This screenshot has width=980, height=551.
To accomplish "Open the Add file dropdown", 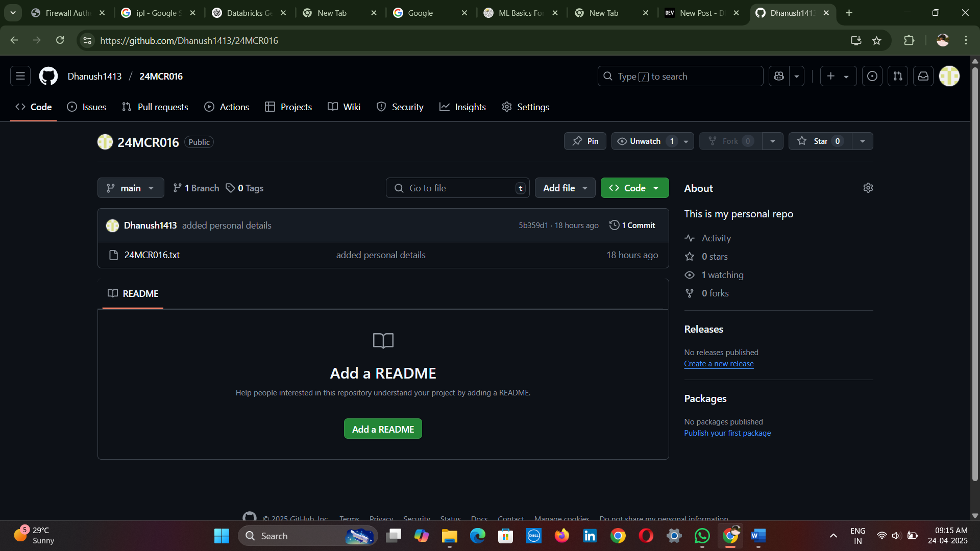I will pyautogui.click(x=565, y=188).
